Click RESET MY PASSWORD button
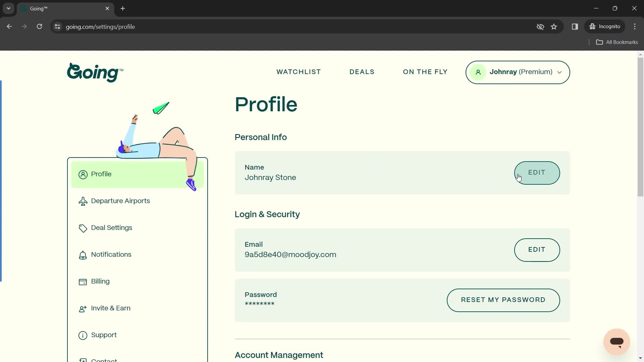 tap(503, 300)
